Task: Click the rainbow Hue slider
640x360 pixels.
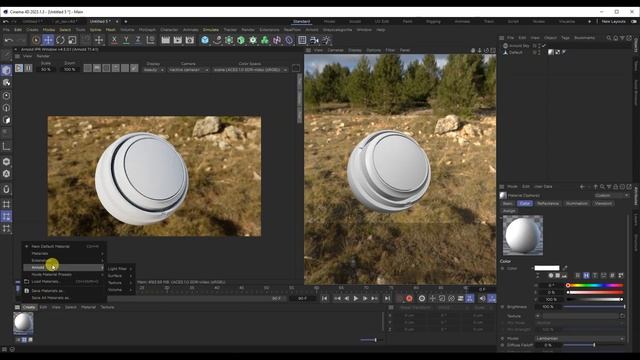Action: (595, 285)
